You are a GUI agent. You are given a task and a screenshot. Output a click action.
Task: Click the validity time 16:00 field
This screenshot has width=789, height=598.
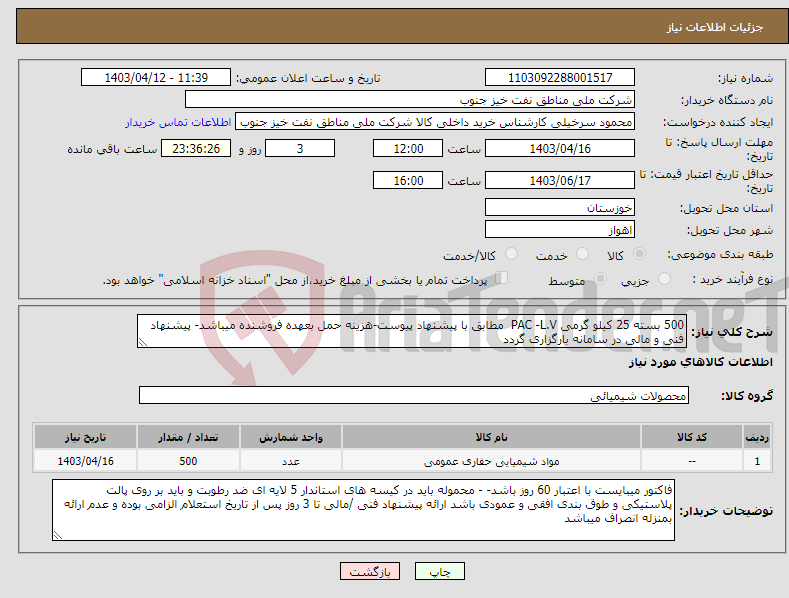[x=408, y=180]
